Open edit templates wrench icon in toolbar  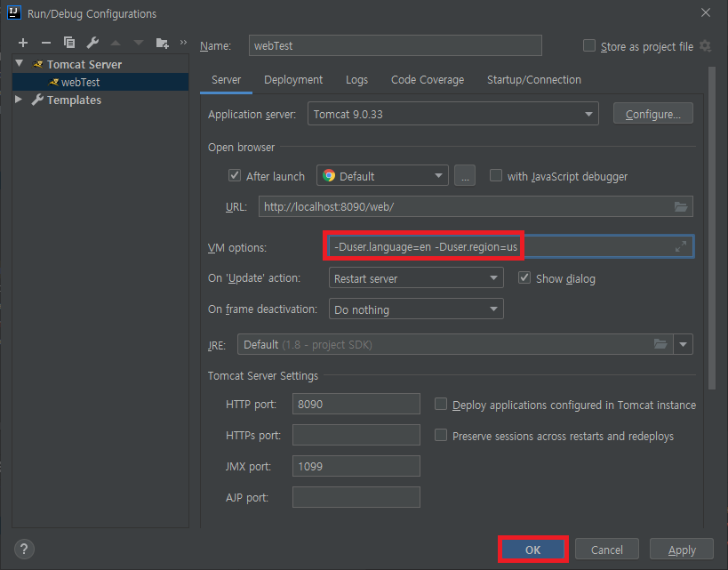click(x=92, y=43)
